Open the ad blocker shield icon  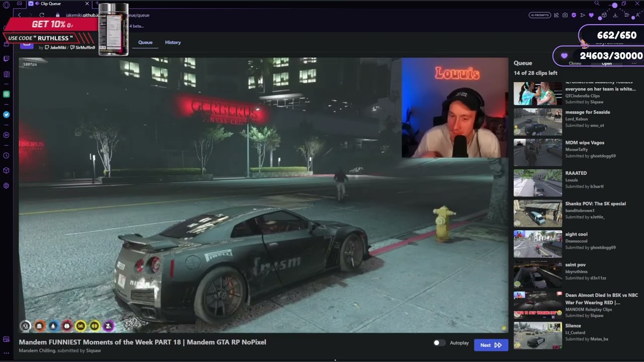[x=574, y=15]
